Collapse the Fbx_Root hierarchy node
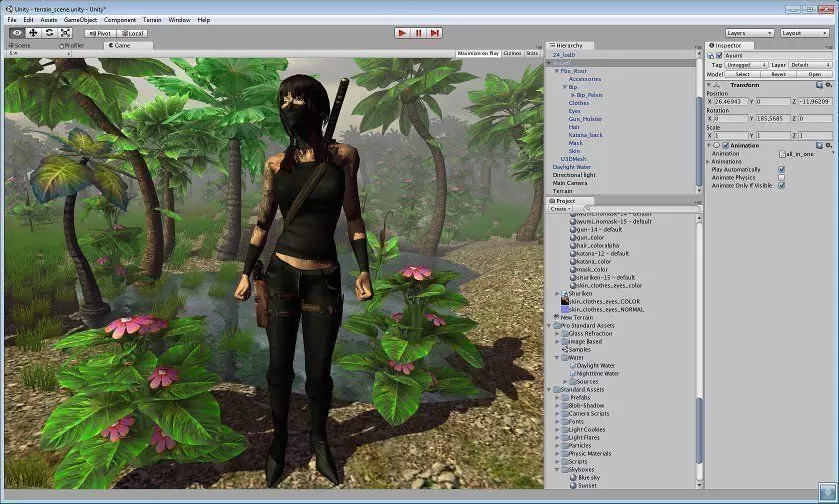This screenshot has height=504, width=839. tap(556, 71)
